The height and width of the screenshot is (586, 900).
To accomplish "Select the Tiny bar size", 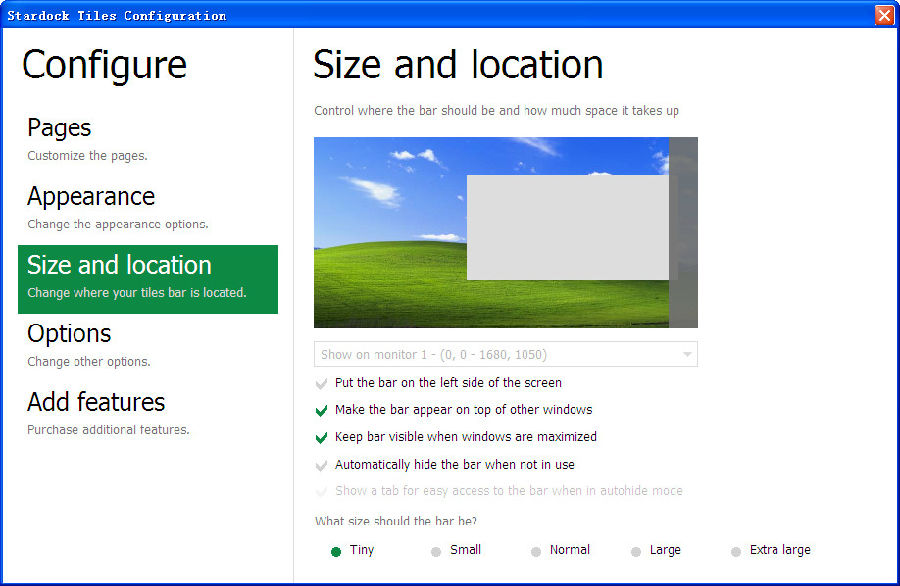I will (337, 550).
